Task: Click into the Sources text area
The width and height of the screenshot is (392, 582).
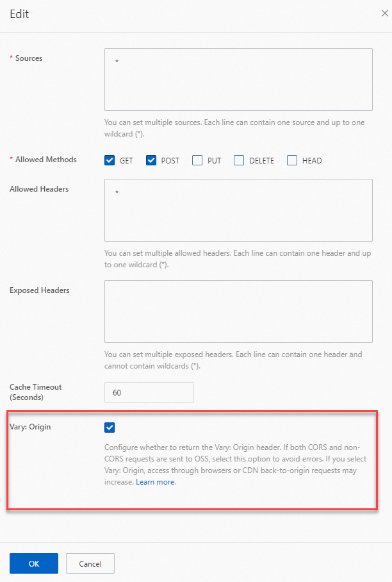Action: coord(238,79)
